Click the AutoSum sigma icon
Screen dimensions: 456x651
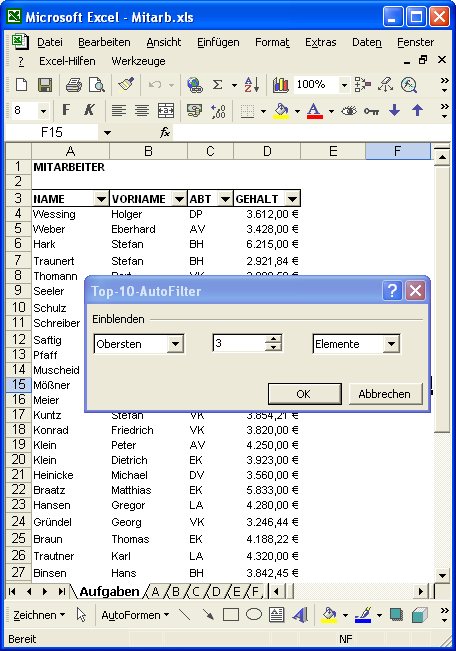[217, 85]
